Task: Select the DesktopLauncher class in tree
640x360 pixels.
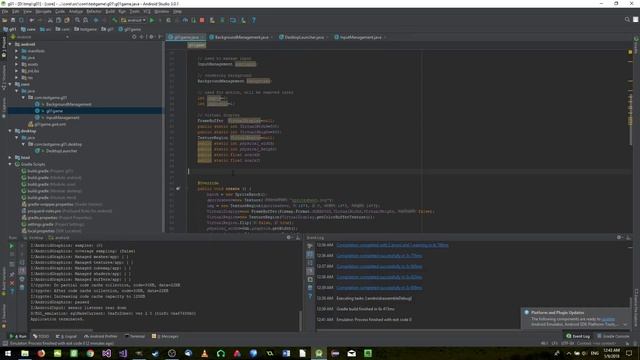Action: pyautogui.click(x=61, y=151)
